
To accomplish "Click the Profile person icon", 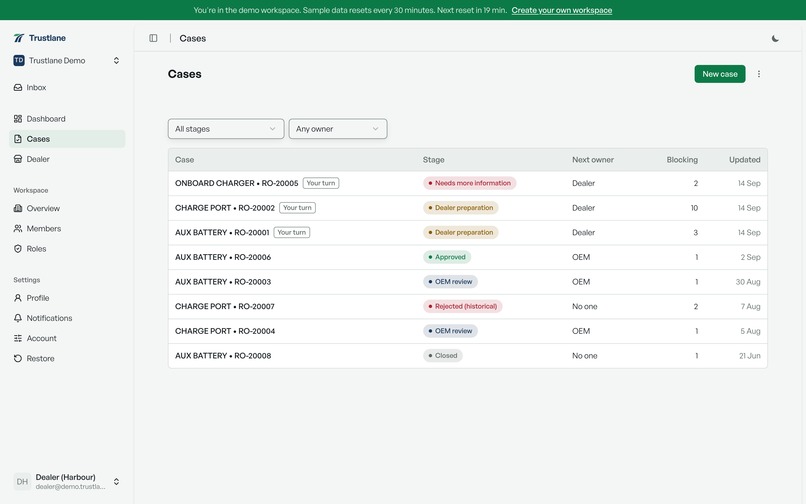I will tap(18, 298).
